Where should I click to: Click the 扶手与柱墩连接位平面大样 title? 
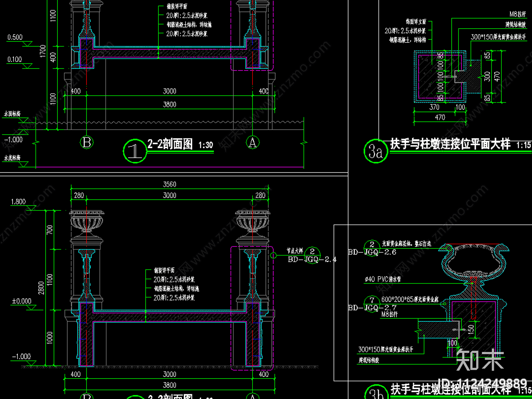[450, 144]
